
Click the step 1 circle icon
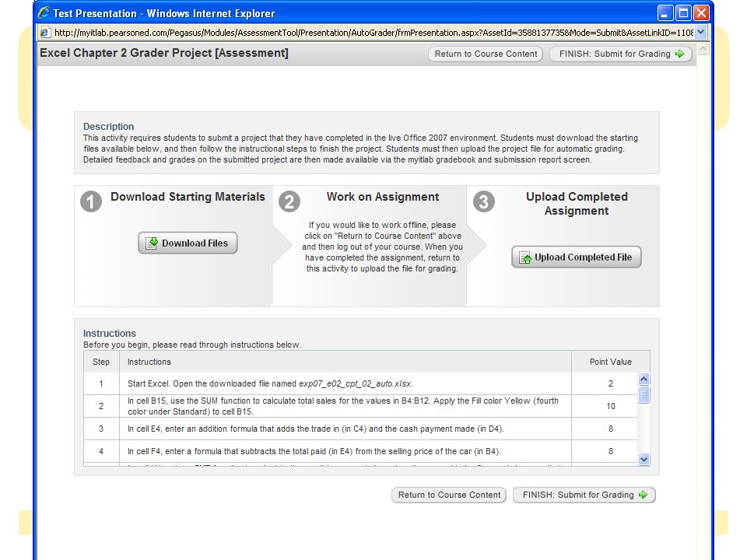tap(91, 201)
